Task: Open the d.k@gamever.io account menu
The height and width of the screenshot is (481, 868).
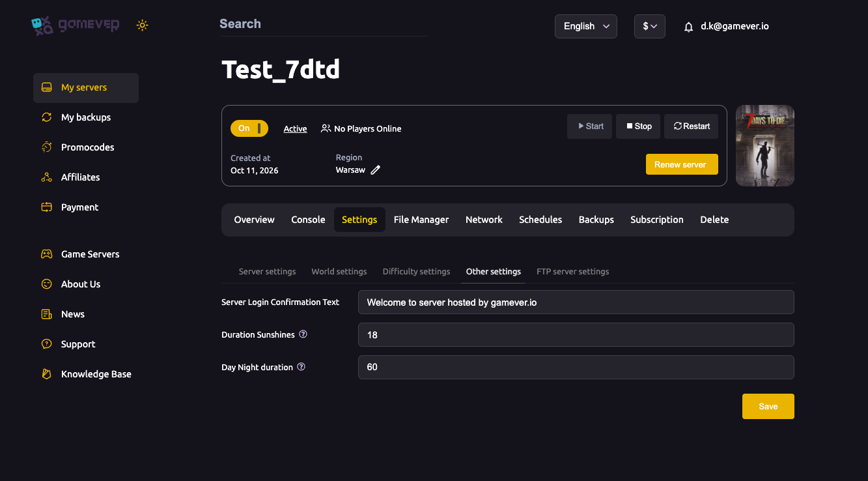Action: 735,26
